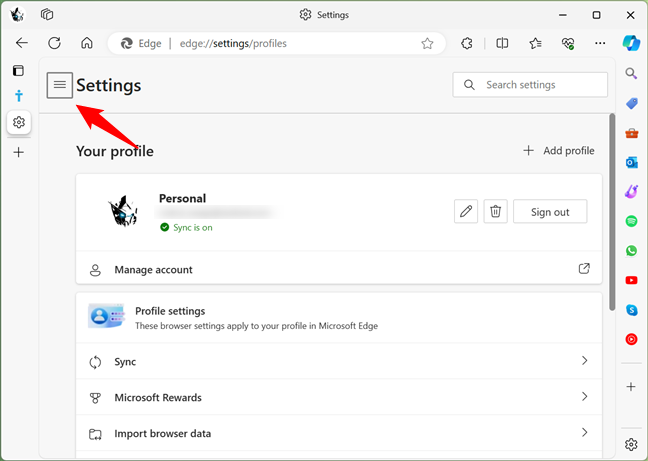648x461 pixels.
Task: Add a sidebar app with plus
Action: pyautogui.click(x=631, y=387)
